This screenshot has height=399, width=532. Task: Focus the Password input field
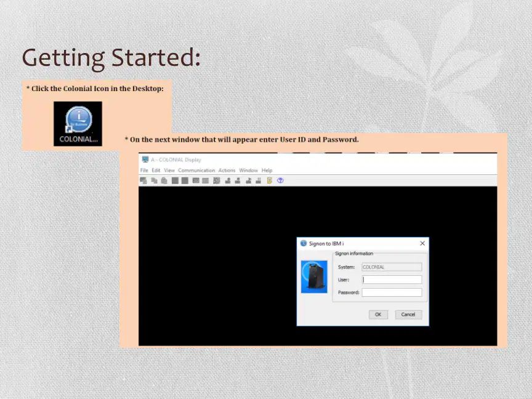[x=392, y=292]
